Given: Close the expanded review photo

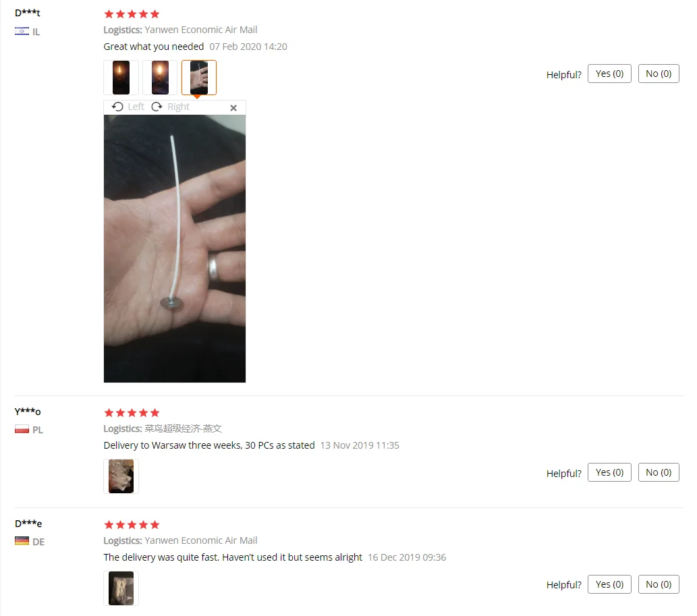Looking at the screenshot, I should click(x=233, y=107).
